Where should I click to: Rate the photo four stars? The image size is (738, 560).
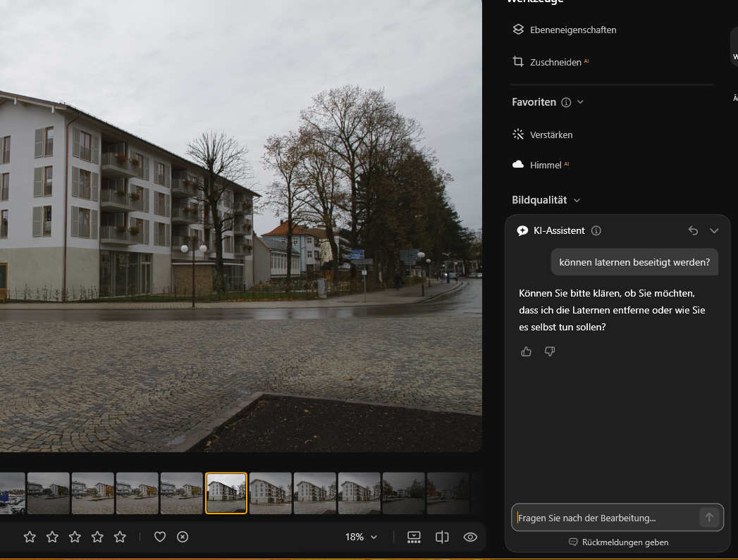pos(97,537)
